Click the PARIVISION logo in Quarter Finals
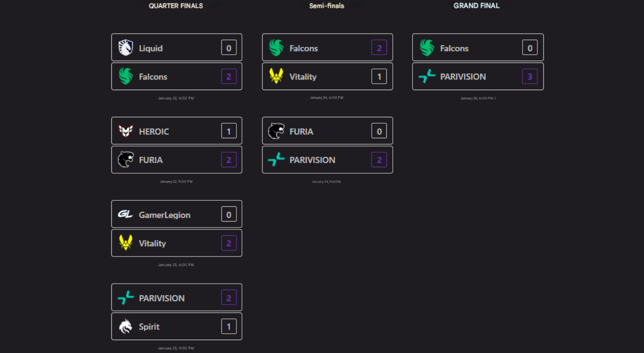Image resolution: width=644 pixels, height=353 pixels. click(x=126, y=298)
